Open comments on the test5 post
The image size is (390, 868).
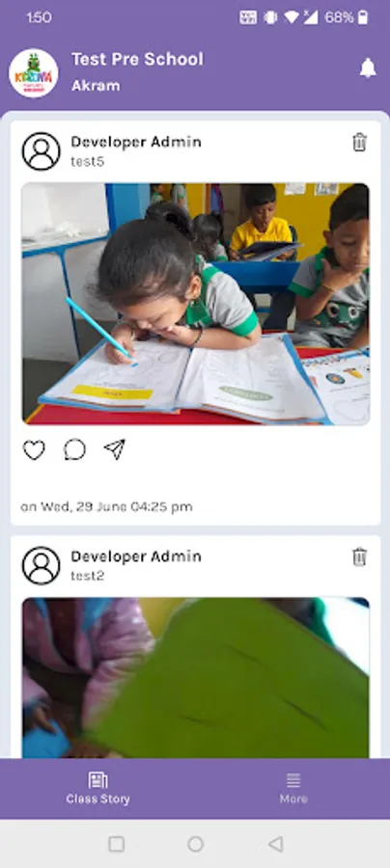[74, 449]
